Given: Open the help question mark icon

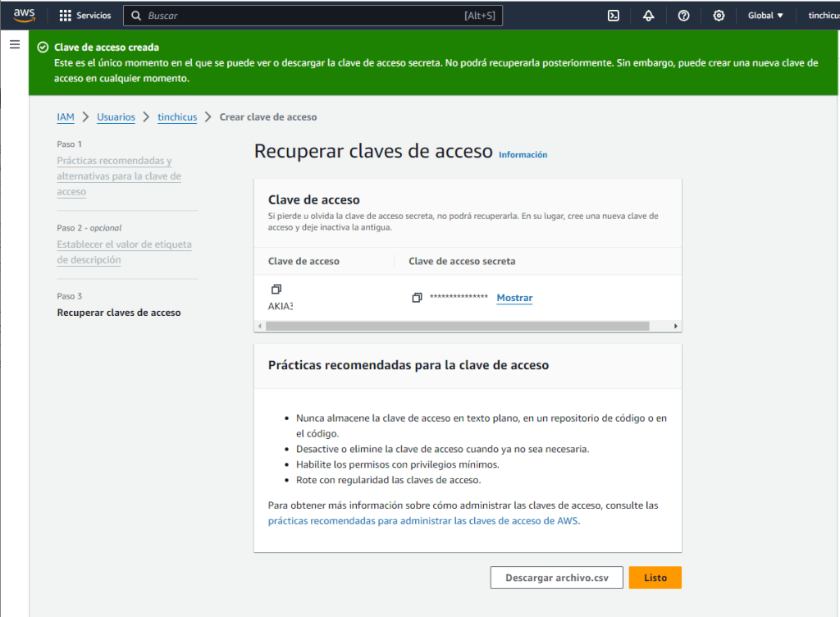Looking at the screenshot, I should 683,16.
